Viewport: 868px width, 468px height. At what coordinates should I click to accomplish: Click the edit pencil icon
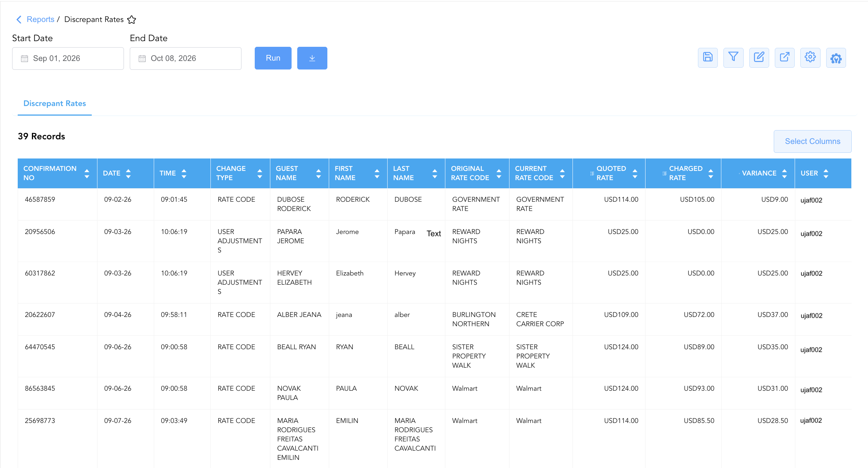point(759,57)
